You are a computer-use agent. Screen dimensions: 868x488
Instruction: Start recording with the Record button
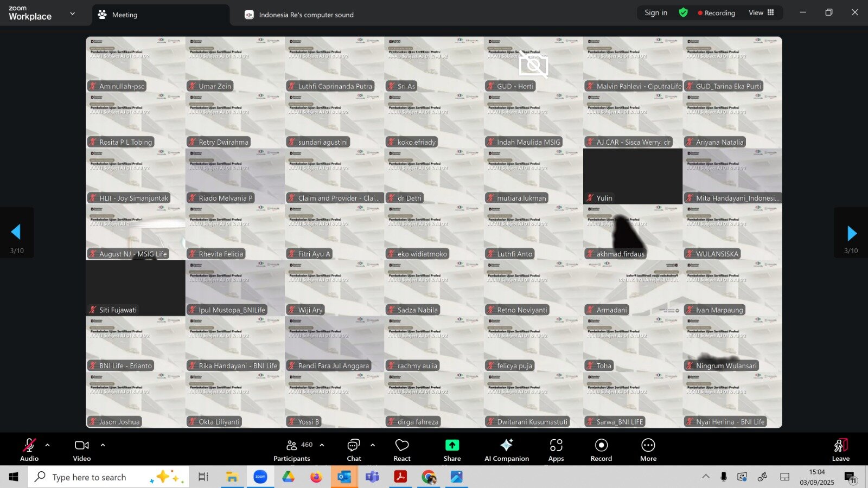pos(601,450)
